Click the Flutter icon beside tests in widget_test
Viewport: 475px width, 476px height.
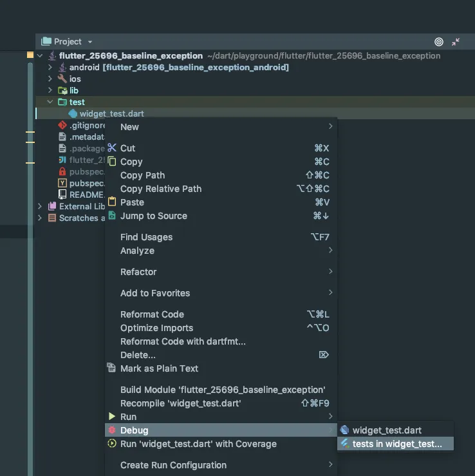pyautogui.click(x=344, y=444)
